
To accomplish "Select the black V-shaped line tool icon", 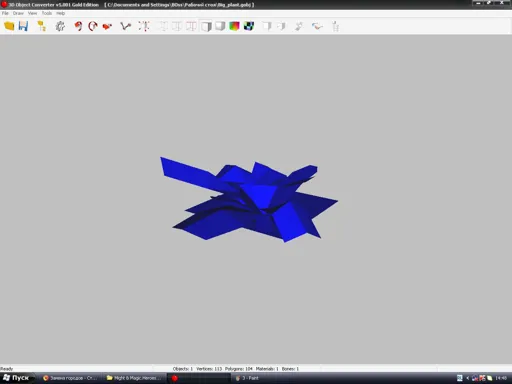I will pos(125,26).
